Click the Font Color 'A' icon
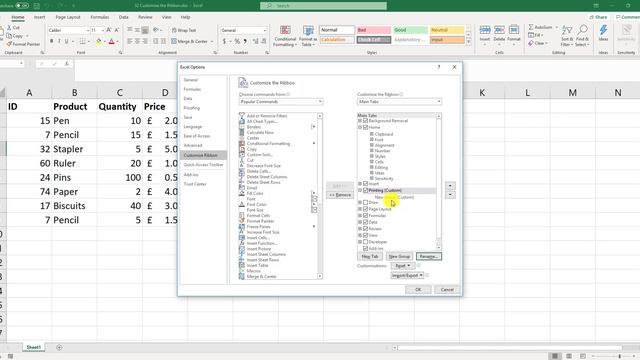Viewport: 640px width, 360px height. [112, 41]
